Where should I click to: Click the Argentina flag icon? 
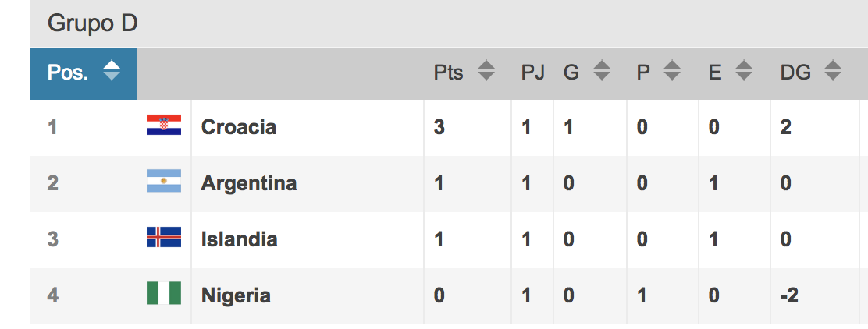[x=164, y=181]
